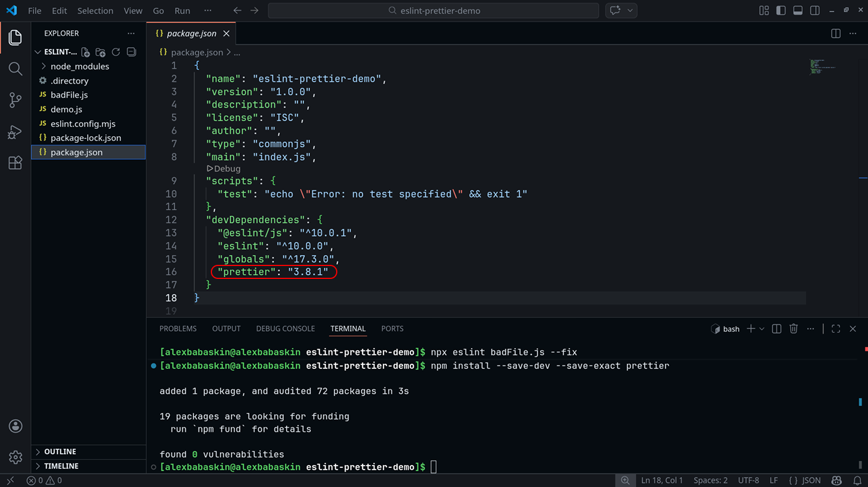
Task: Click the New File icon in Explorer
Action: coord(85,52)
